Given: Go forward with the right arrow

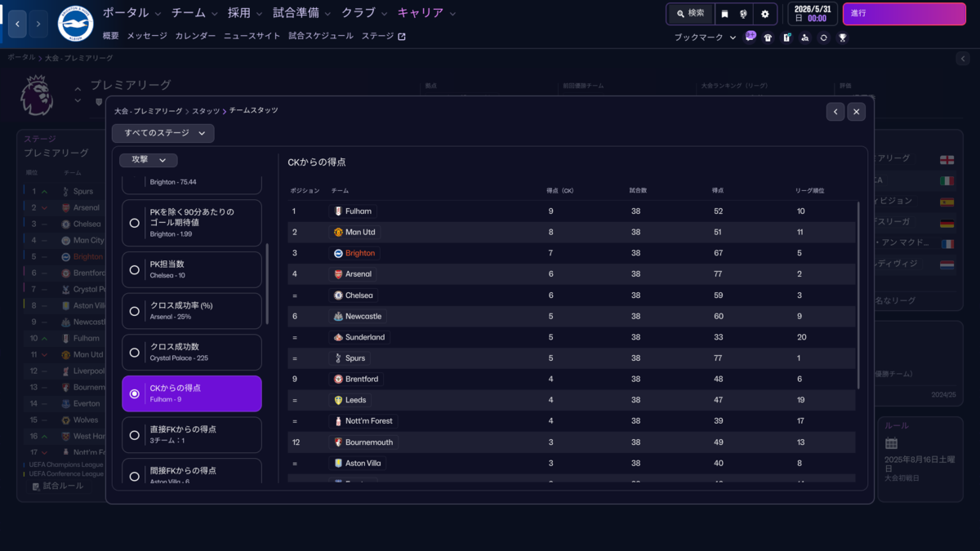Looking at the screenshot, I should point(38,24).
